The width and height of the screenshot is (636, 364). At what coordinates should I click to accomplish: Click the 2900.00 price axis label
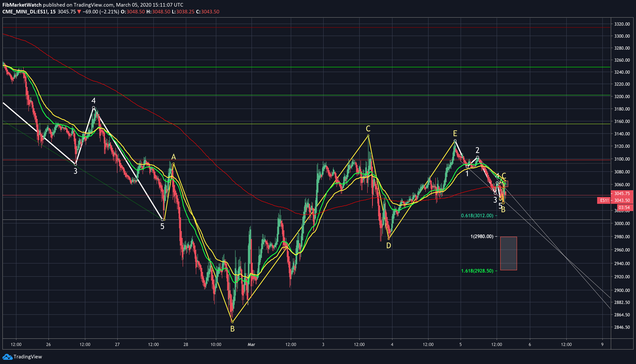point(622,290)
